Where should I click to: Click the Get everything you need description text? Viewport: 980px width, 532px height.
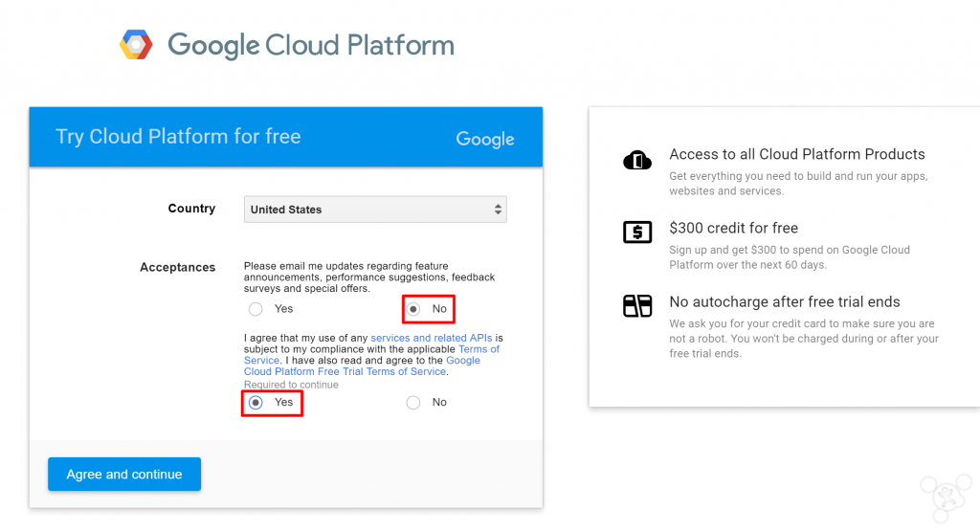pyautogui.click(x=798, y=184)
